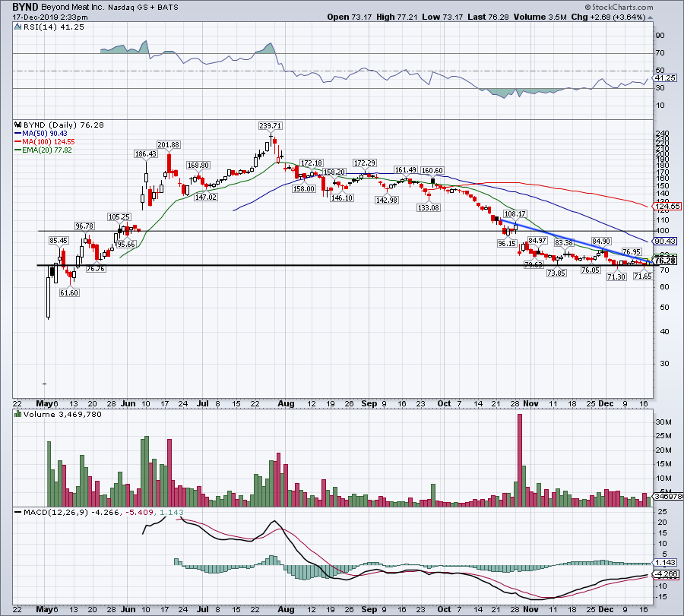Image resolution: width=684 pixels, height=616 pixels.
Task: Click the volume 3469780 axis tag
Action: [x=668, y=496]
